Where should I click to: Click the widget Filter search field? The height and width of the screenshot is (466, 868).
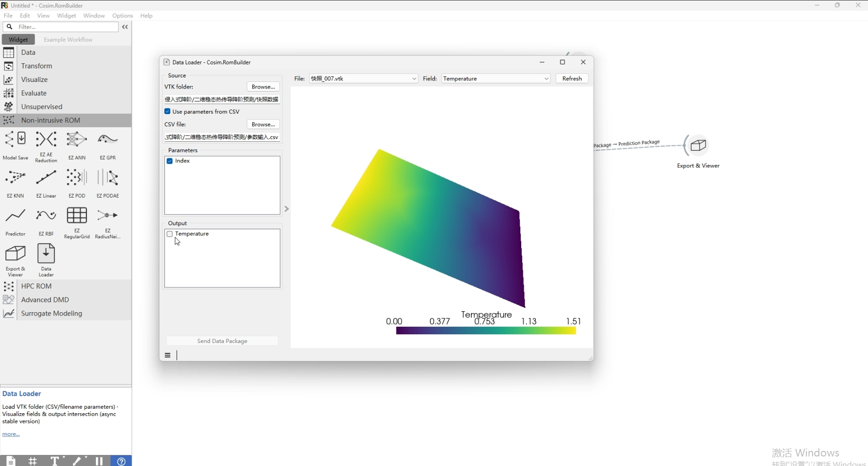(x=61, y=27)
